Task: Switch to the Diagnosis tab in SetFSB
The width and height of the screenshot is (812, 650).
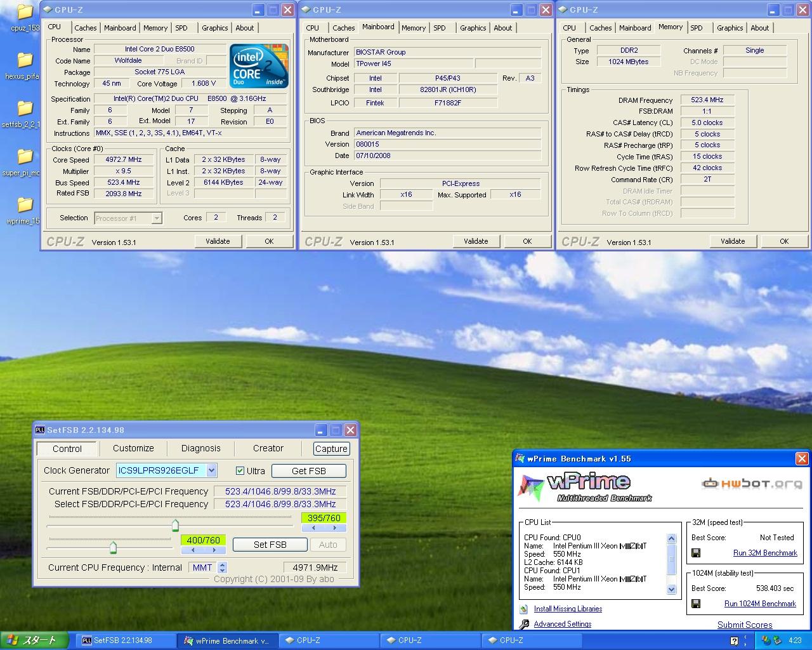Action: (x=201, y=448)
